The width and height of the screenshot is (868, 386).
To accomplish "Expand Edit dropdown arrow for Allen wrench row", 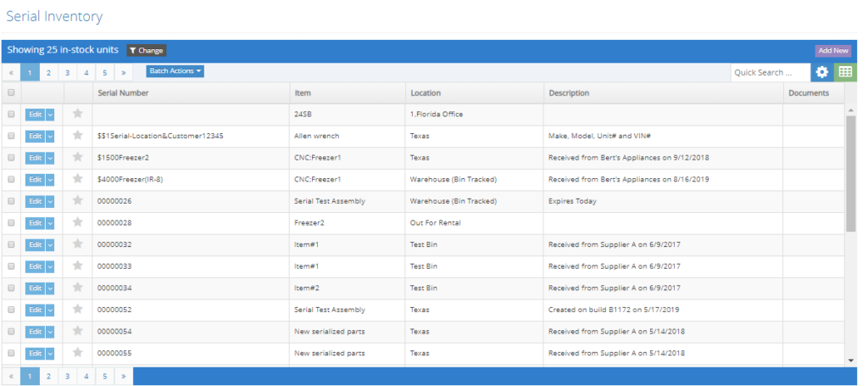I will 50,136.
